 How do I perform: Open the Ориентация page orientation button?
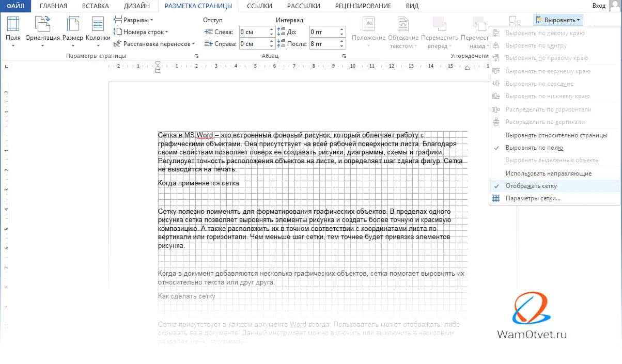tap(42, 31)
